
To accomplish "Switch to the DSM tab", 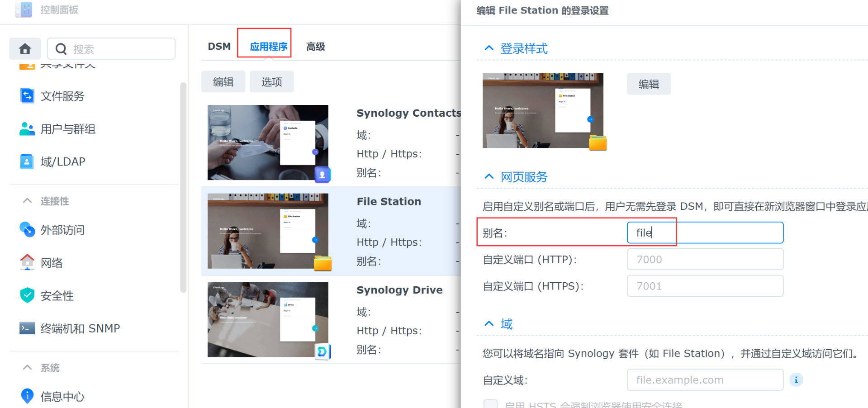I will click(219, 47).
